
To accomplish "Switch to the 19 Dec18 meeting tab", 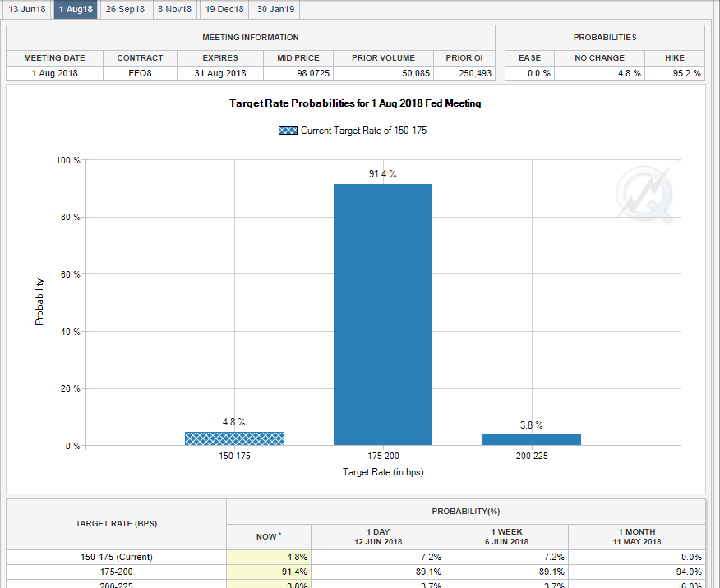I will pos(224,9).
